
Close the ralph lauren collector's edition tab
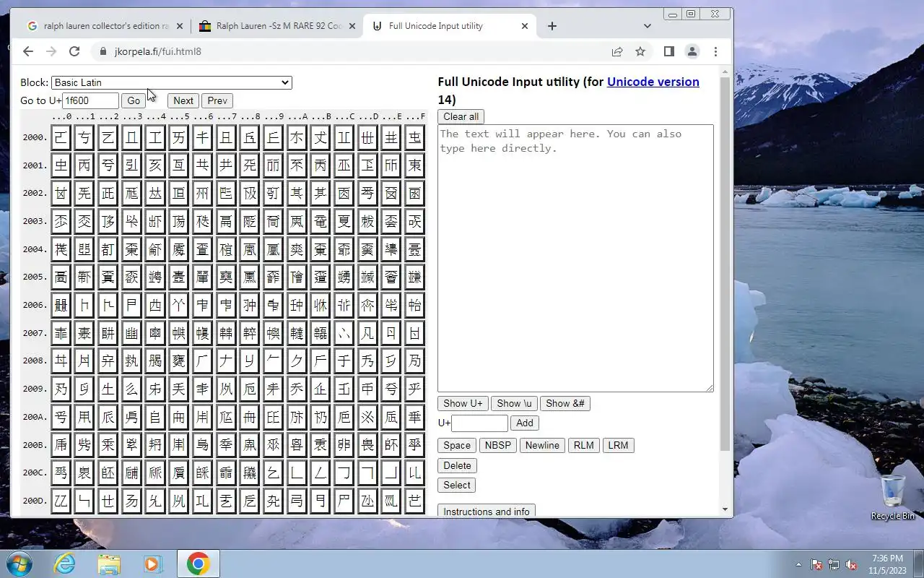pyautogui.click(x=180, y=26)
